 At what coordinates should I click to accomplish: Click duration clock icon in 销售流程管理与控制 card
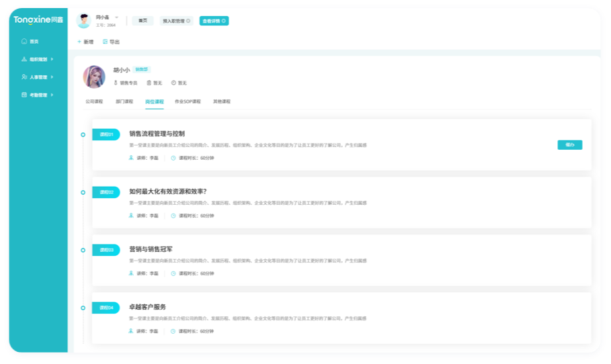(x=173, y=158)
